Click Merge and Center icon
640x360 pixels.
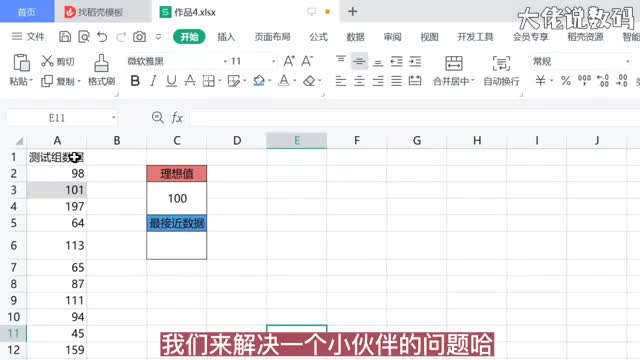click(x=453, y=63)
